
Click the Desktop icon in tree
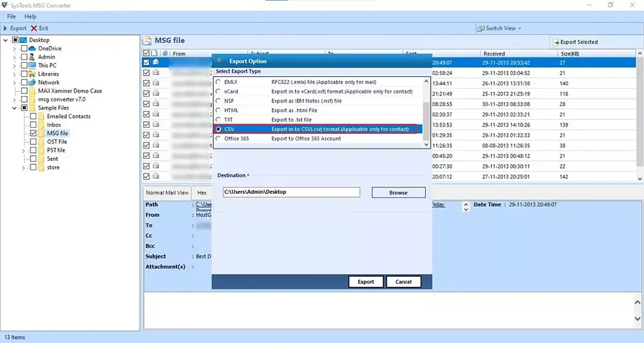pos(23,40)
